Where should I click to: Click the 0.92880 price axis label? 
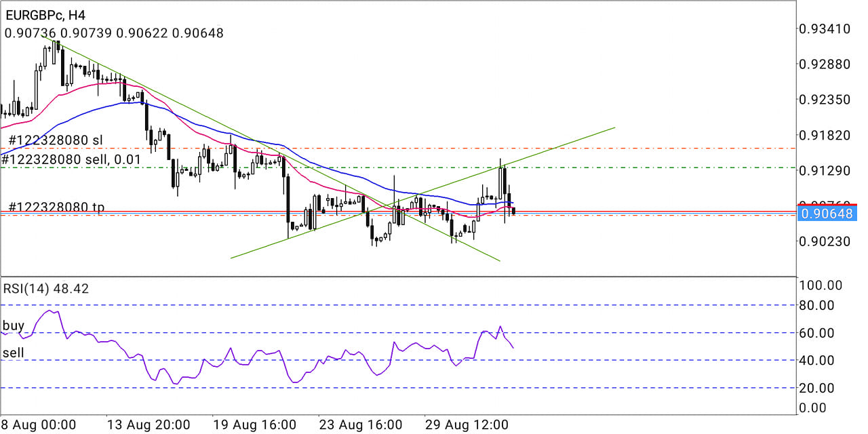tap(825, 64)
